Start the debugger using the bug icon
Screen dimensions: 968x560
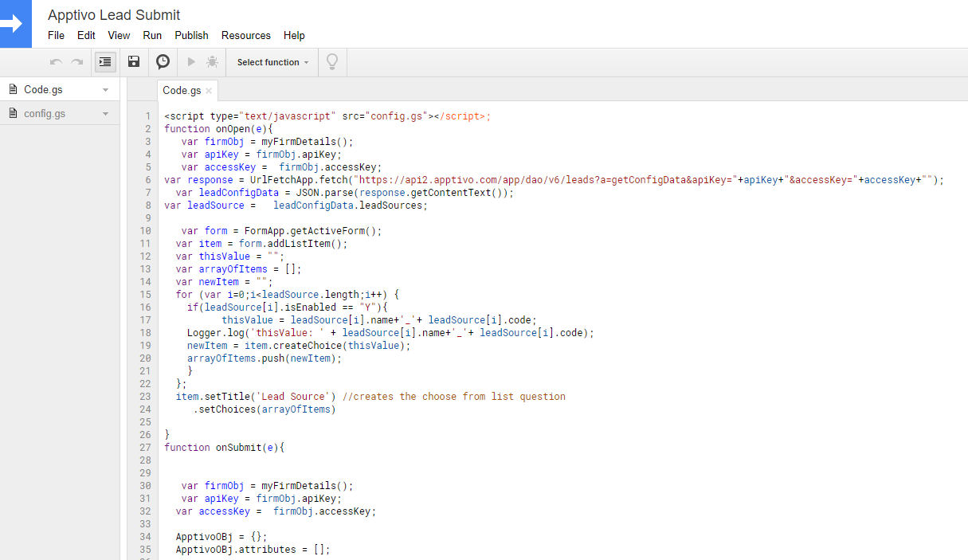[x=213, y=61]
